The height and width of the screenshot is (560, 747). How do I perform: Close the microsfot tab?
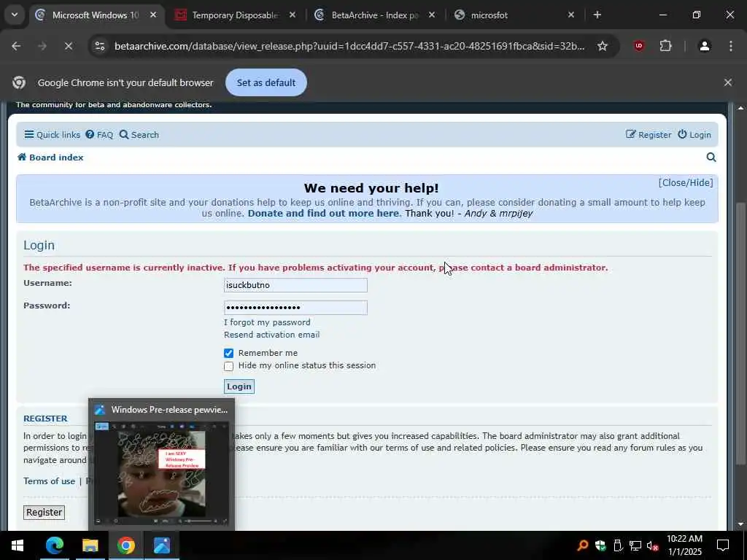[x=571, y=15]
